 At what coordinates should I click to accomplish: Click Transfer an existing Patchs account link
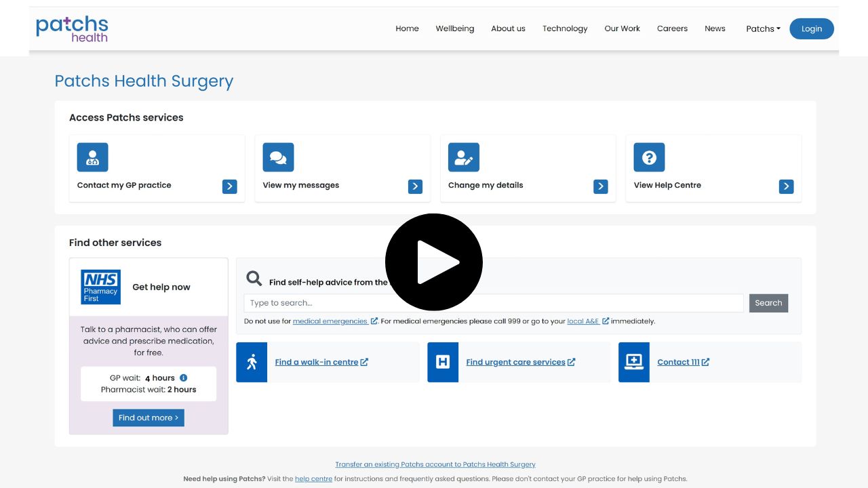tap(435, 464)
